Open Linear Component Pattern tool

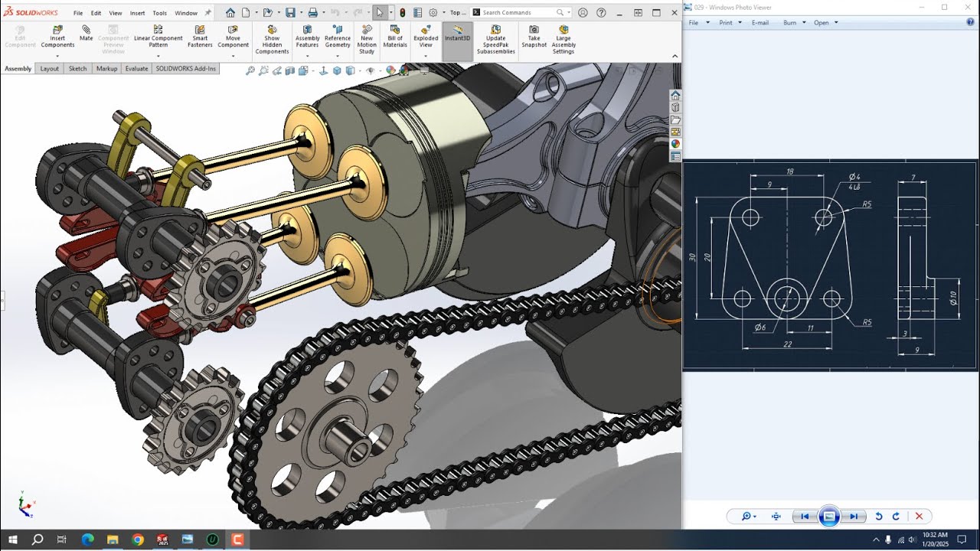[x=158, y=37]
